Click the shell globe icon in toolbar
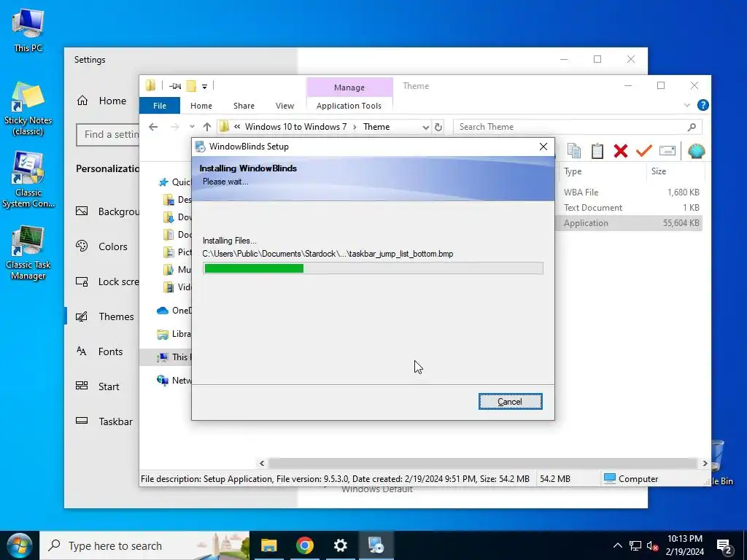Screen dimensions: 747x560 tap(696, 151)
